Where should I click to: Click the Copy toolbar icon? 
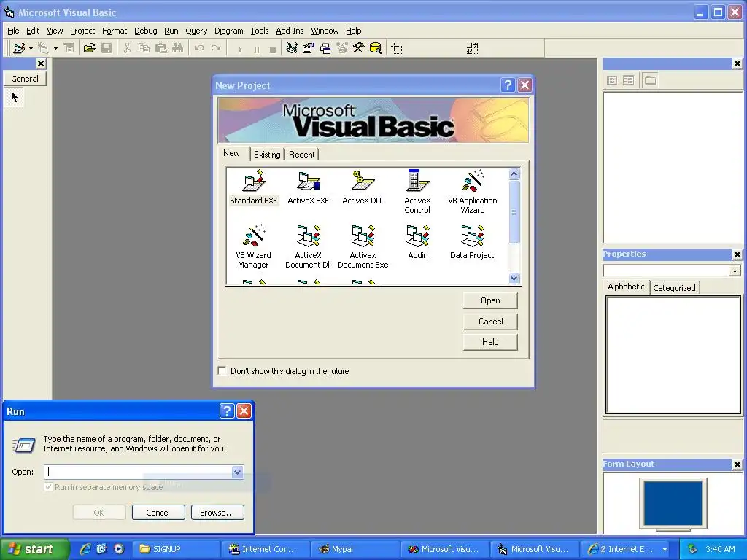[x=144, y=48]
